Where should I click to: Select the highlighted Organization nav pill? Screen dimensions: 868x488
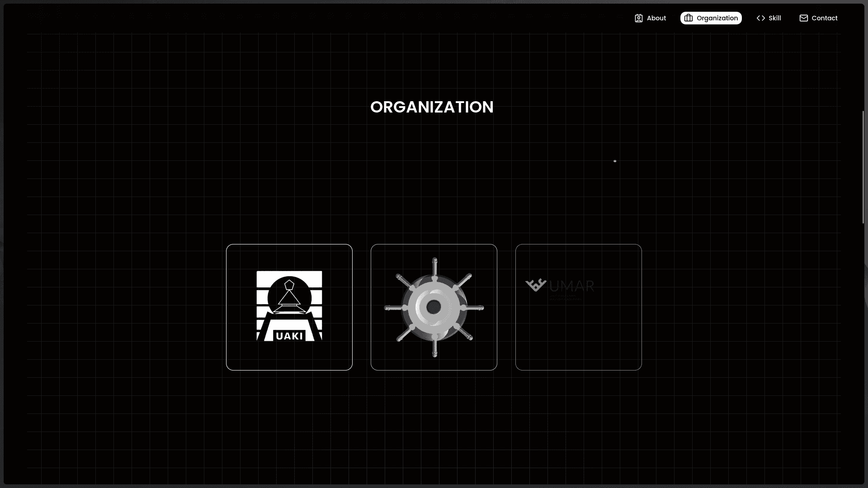(711, 18)
